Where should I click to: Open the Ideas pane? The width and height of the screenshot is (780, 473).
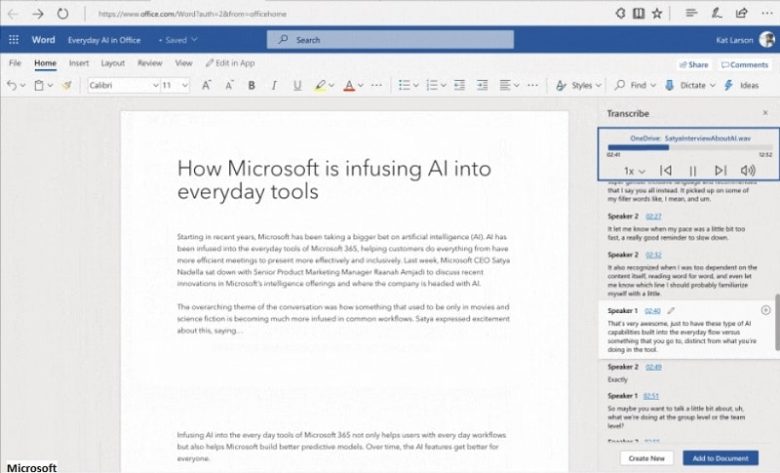point(742,86)
